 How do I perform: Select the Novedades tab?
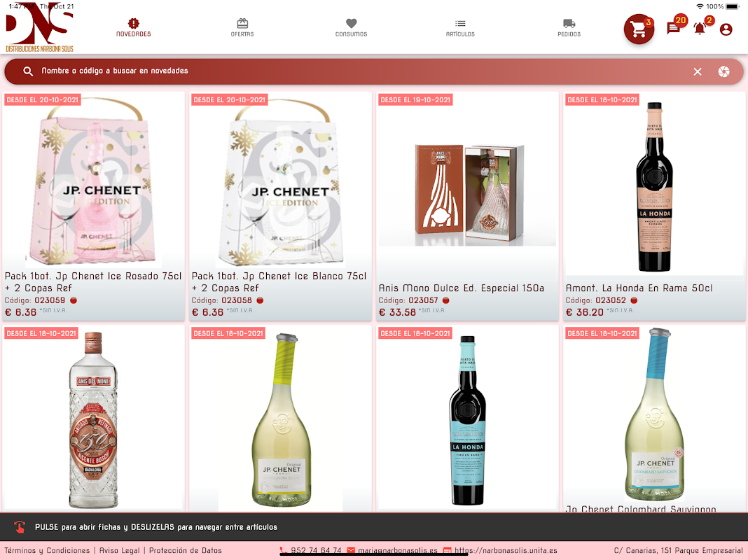tap(134, 27)
